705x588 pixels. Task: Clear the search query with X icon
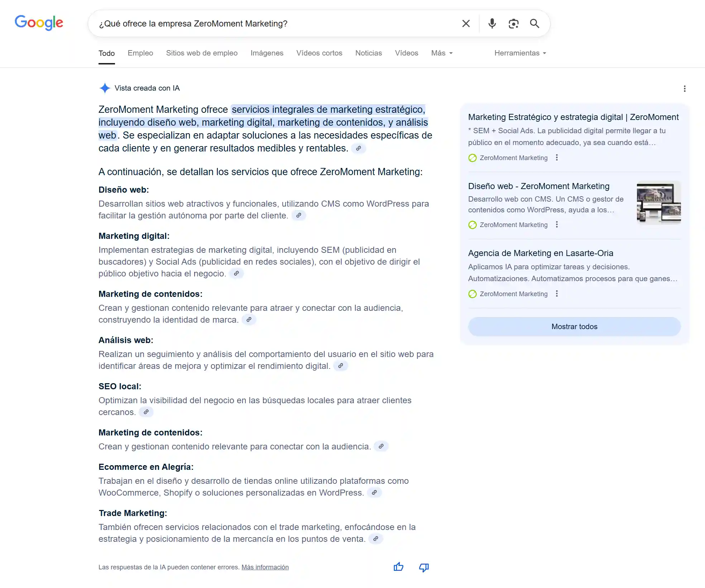coord(466,24)
